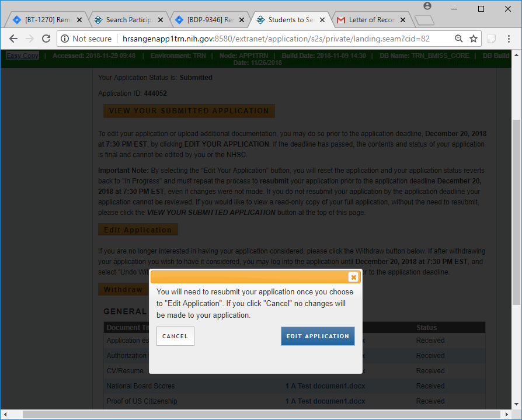Click Received status in National Board Scores row

430,386
